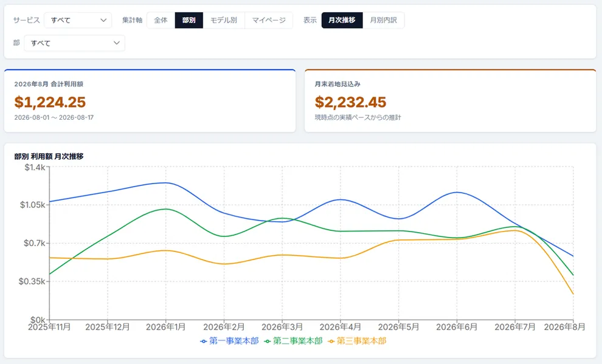
Task: Click the 部別 利用額 月次推移 chart title
Action: pyautogui.click(x=49, y=157)
